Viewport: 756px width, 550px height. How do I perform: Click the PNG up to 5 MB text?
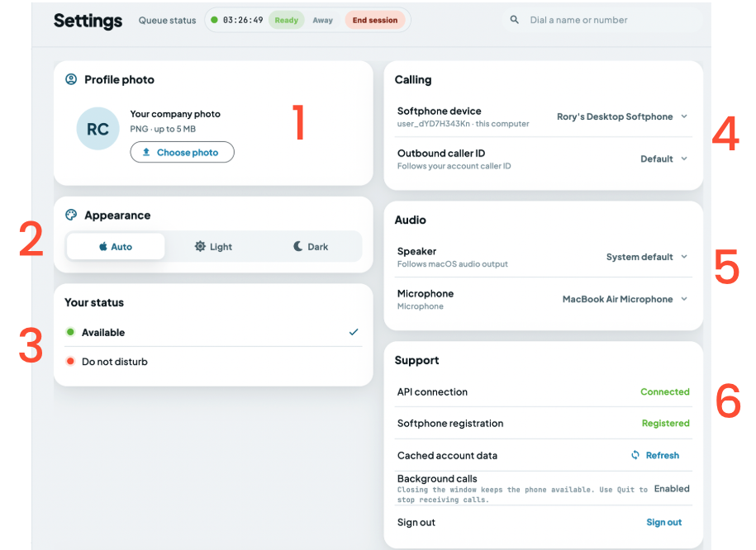tap(163, 129)
